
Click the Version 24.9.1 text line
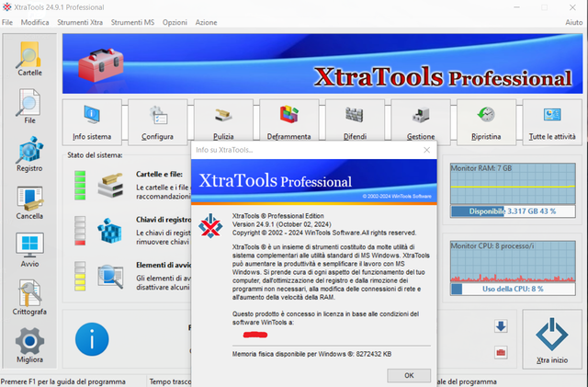282,224
